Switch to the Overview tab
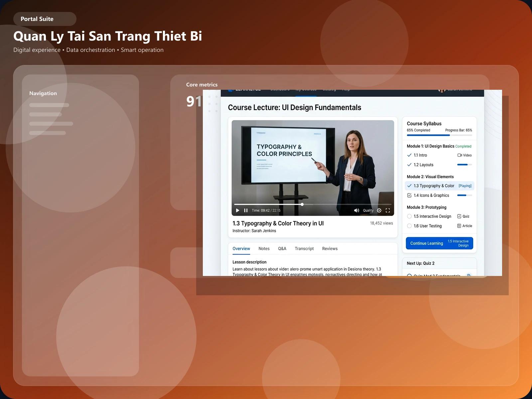The height and width of the screenshot is (399, 532). coord(241,249)
